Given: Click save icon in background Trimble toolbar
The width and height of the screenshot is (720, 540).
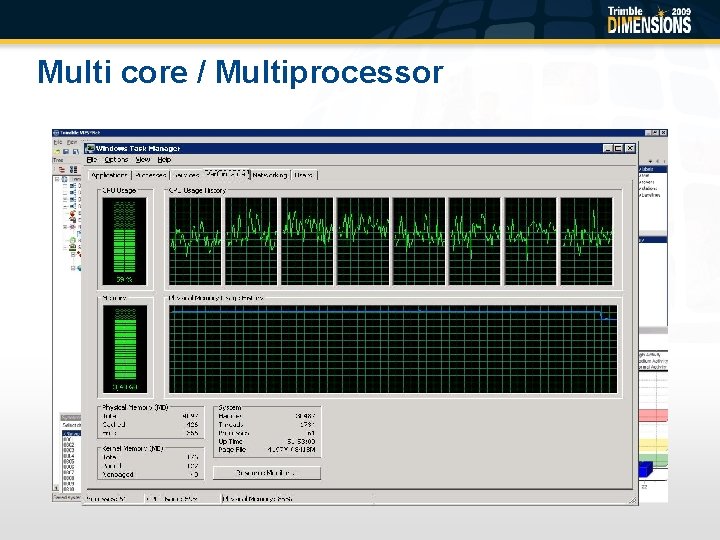Looking at the screenshot, I should [x=66, y=152].
